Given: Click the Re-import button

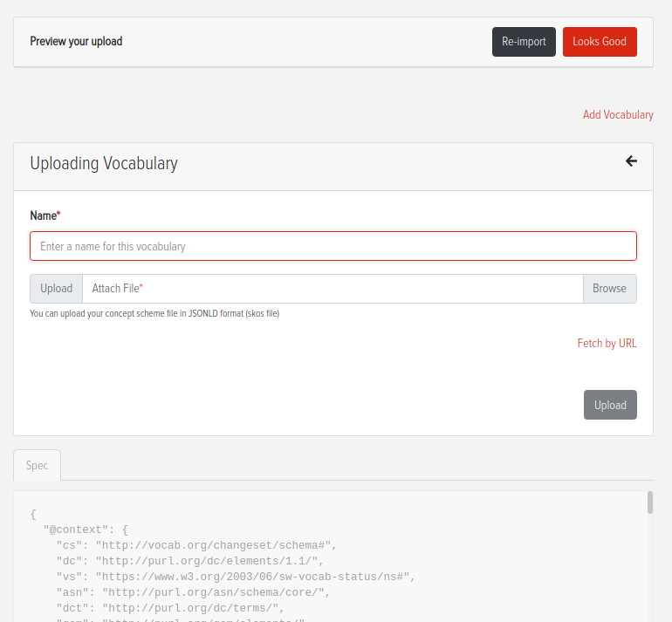Looking at the screenshot, I should [x=524, y=42].
